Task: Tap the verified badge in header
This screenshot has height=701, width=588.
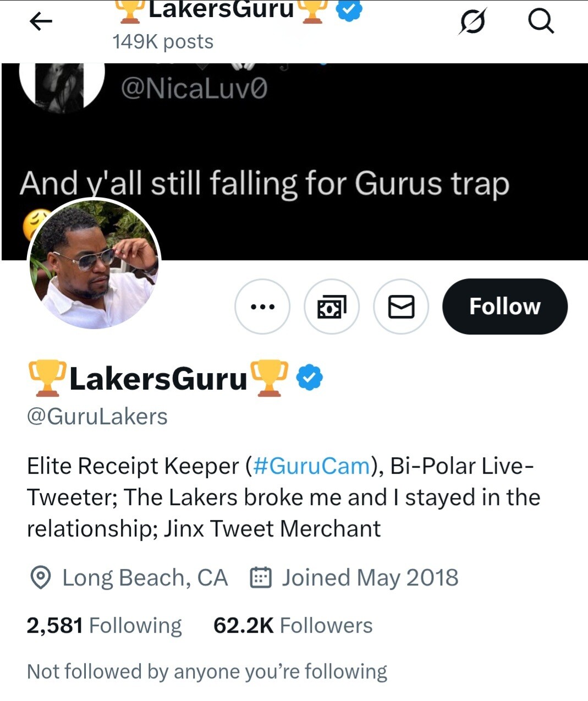Action: [349, 10]
